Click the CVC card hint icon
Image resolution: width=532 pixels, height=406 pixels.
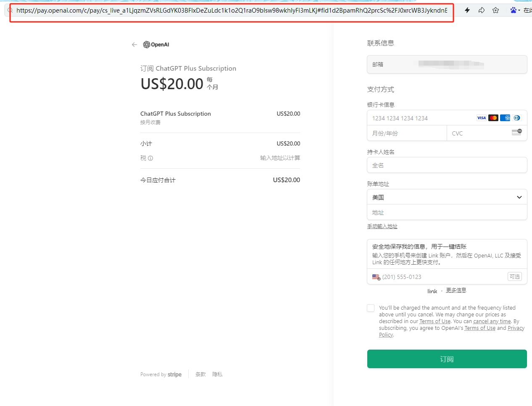pos(516,132)
